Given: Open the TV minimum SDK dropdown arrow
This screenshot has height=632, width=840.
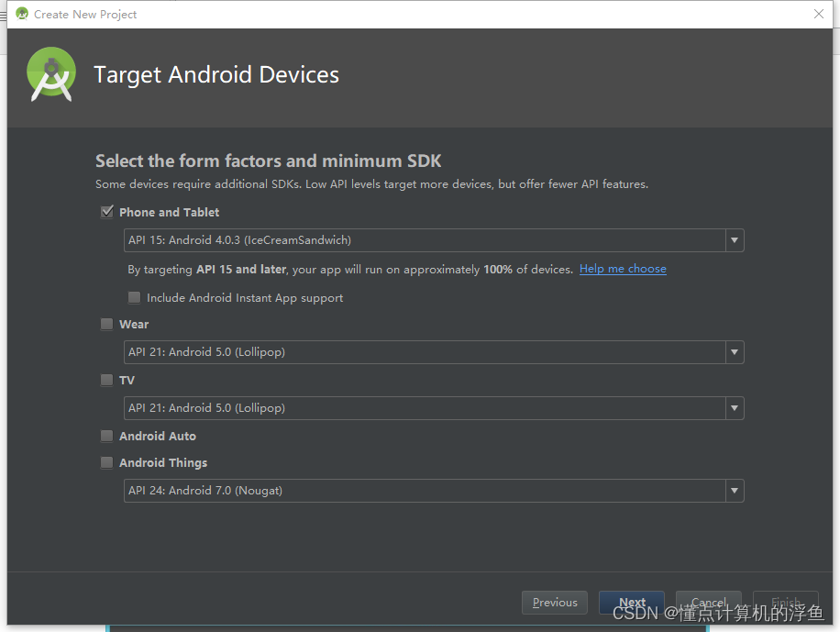Looking at the screenshot, I should [735, 408].
